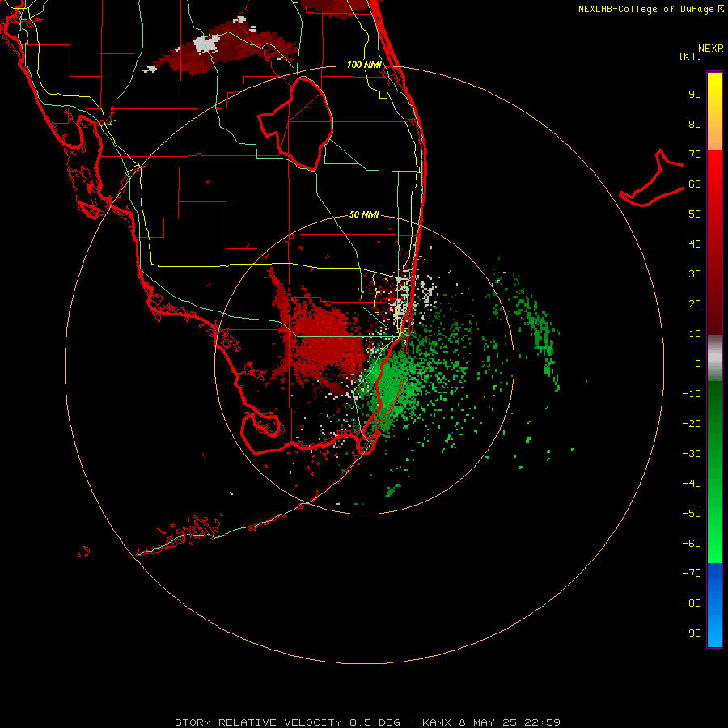Click the -40 value on the velocity scale

pyautogui.click(x=692, y=484)
